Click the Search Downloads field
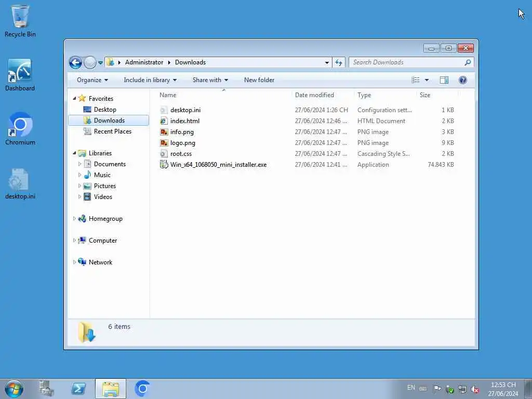The height and width of the screenshot is (399, 532). click(407, 62)
